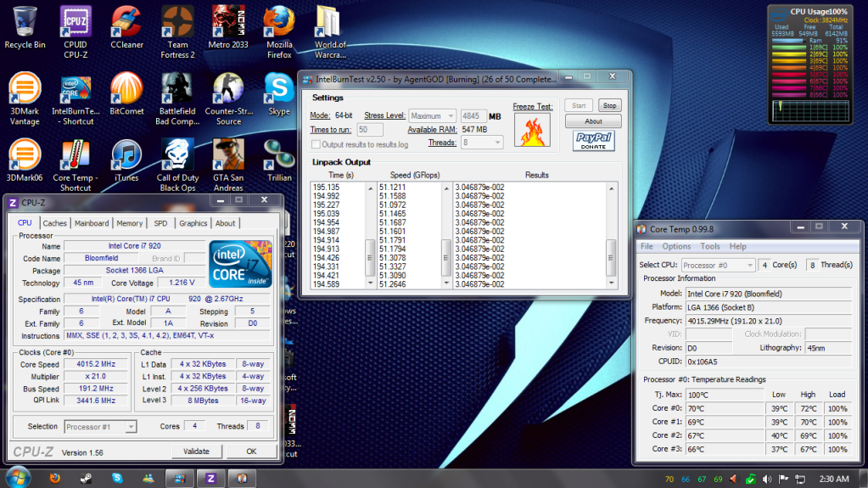Click the Freeze Test flame icon
This screenshot has width=868, height=488.
pyautogui.click(x=532, y=130)
